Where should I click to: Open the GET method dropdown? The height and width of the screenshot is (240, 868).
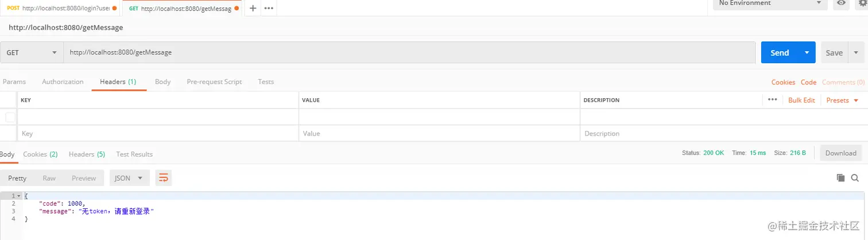click(32, 52)
